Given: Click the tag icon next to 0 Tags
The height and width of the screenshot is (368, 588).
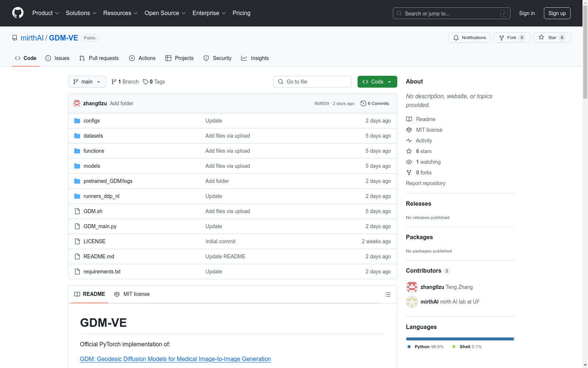Looking at the screenshot, I should 146,82.
